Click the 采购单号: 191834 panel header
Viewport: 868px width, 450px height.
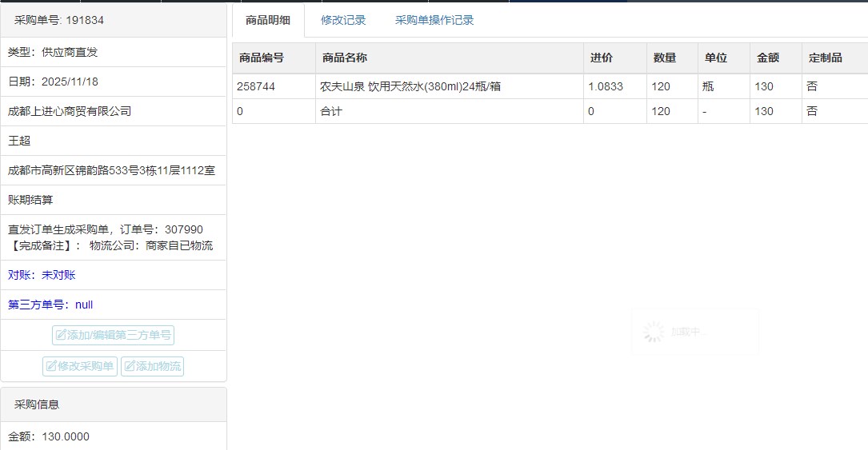point(59,20)
